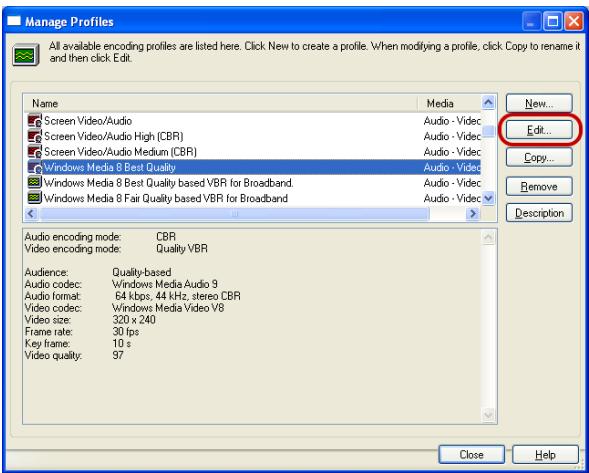Click the Audio - Video media cell of selected row
The image size is (589, 473).
(x=452, y=167)
